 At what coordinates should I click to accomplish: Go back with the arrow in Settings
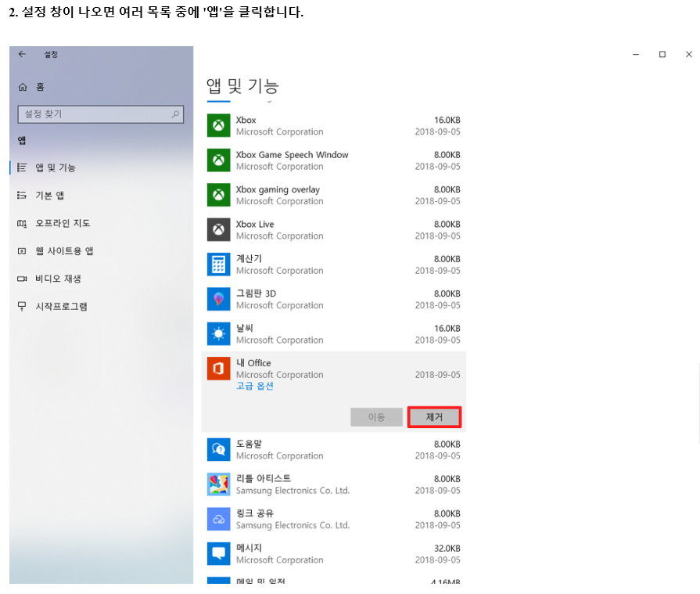[x=22, y=54]
